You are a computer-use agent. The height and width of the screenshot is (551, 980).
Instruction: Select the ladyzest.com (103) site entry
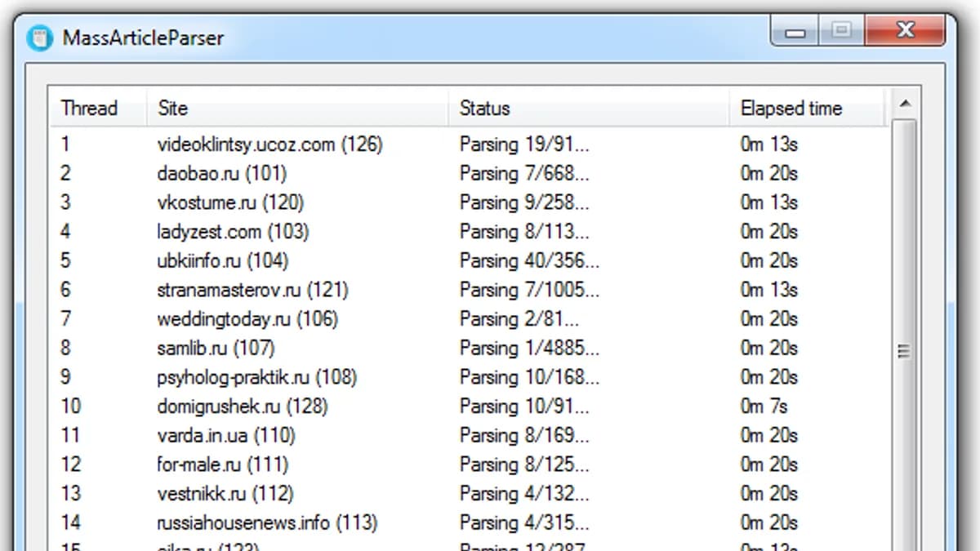pos(233,232)
